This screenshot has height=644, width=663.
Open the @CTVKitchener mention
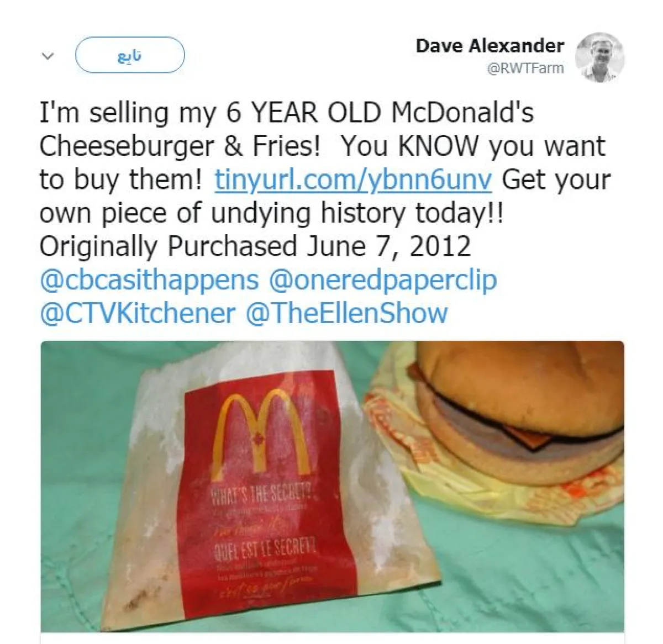click(x=138, y=313)
